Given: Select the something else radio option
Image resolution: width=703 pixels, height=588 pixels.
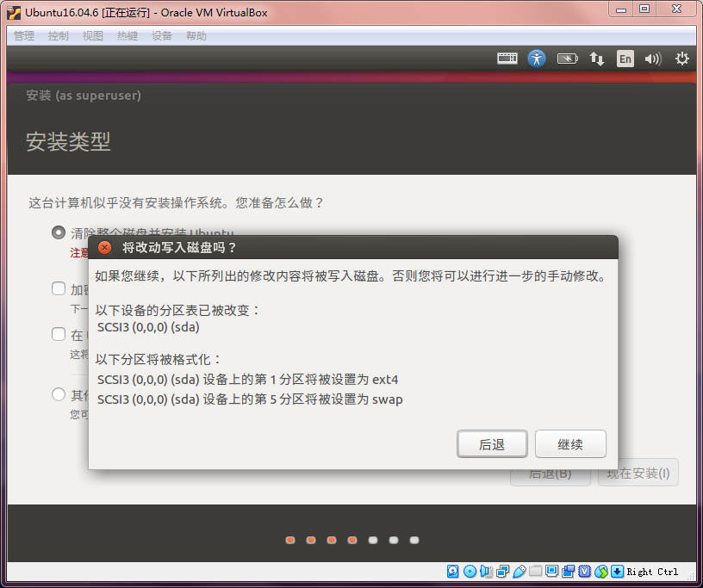Looking at the screenshot, I should point(59,394).
